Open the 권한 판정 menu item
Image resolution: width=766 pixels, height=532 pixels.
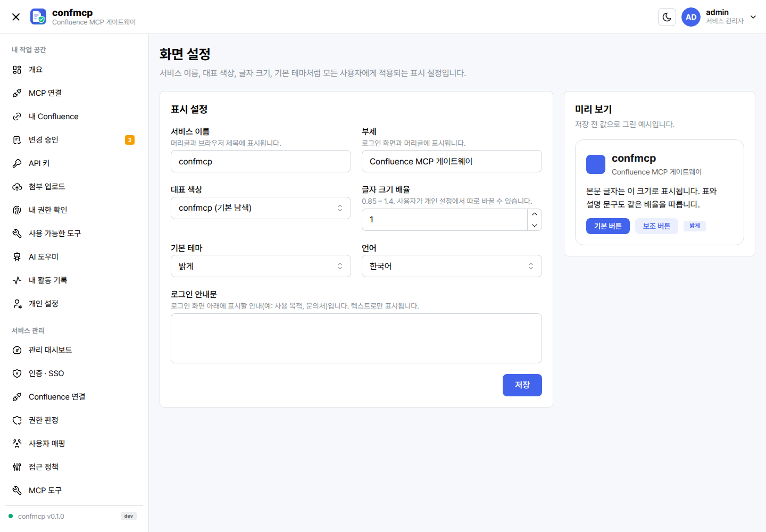pos(74,420)
